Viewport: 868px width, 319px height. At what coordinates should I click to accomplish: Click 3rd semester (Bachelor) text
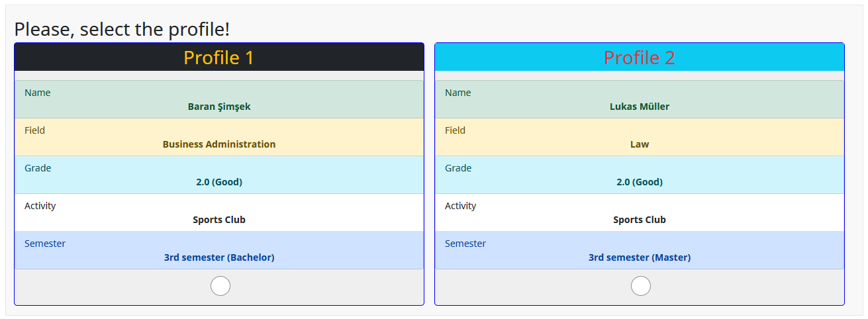pos(219,257)
